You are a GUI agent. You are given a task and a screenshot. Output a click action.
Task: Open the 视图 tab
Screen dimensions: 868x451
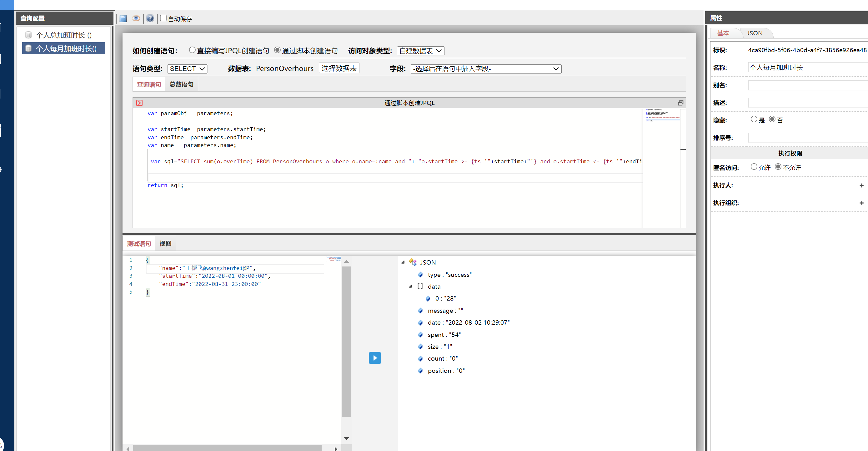165,243
